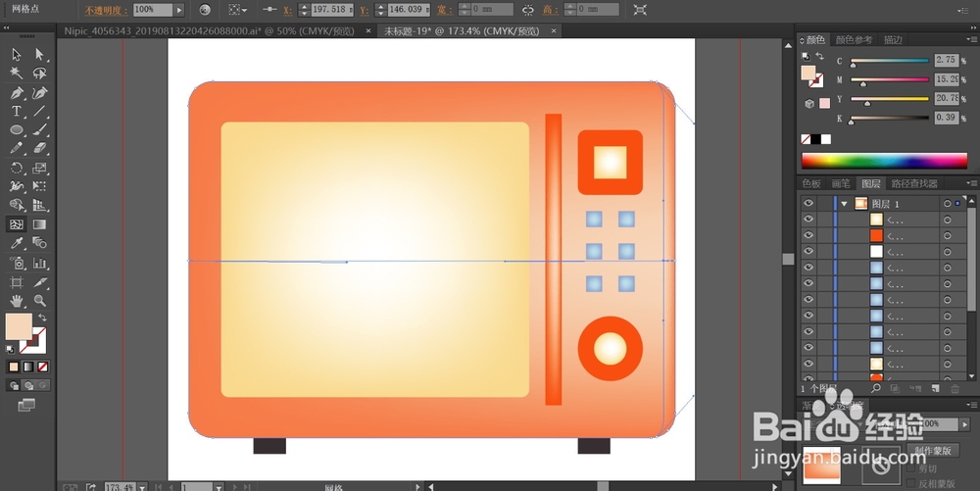Pick the Eyedropper tool
This screenshot has height=491, width=980.
(x=17, y=243)
